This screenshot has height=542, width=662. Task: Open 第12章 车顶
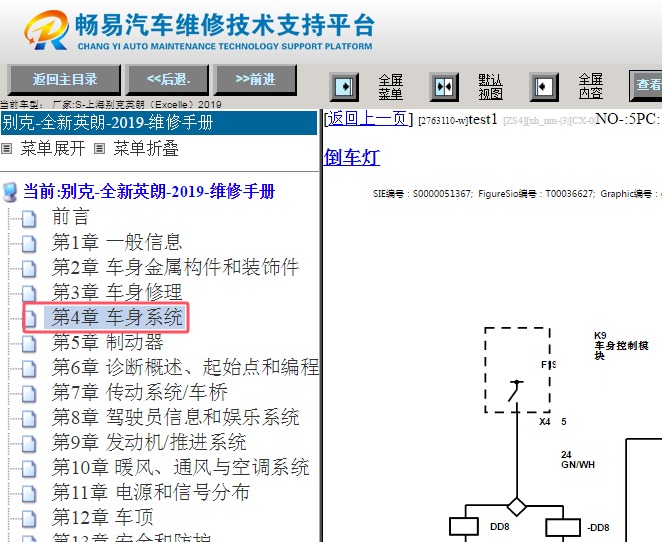pyautogui.click(x=103, y=517)
